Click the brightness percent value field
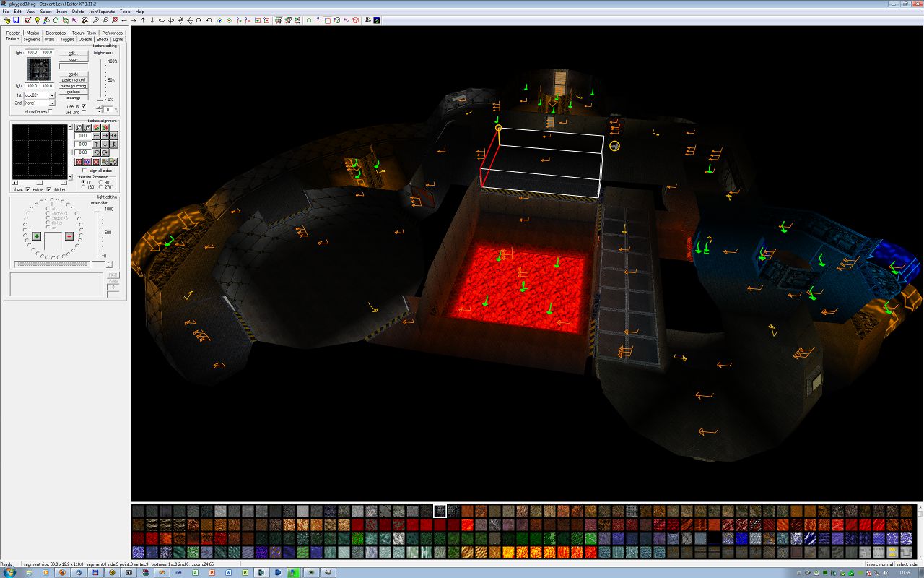Viewport: 924px width, 578px height. click(x=107, y=109)
